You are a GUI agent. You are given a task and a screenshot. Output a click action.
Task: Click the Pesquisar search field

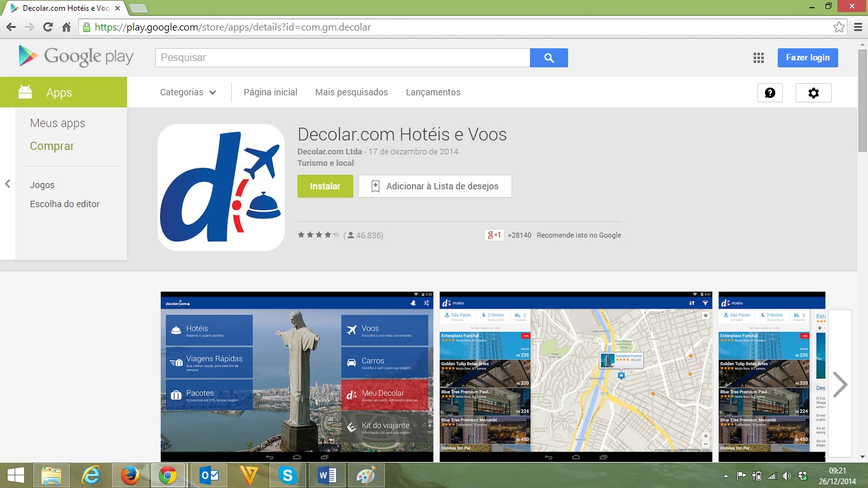click(342, 58)
